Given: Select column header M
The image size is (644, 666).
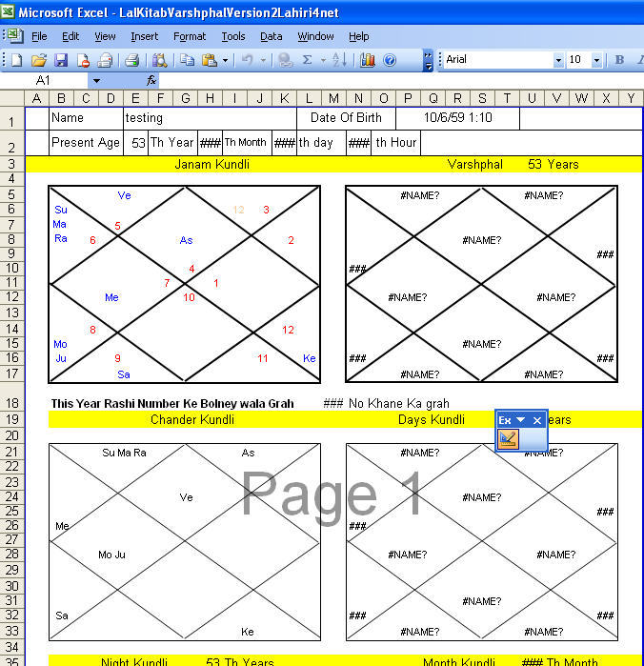Looking at the screenshot, I should tap(333, 98).
